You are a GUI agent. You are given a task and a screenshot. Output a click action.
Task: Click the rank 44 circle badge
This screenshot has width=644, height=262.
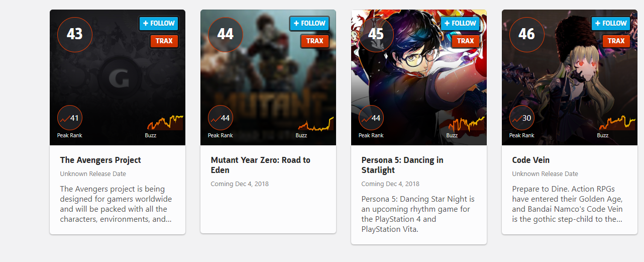tap(226, 34)
